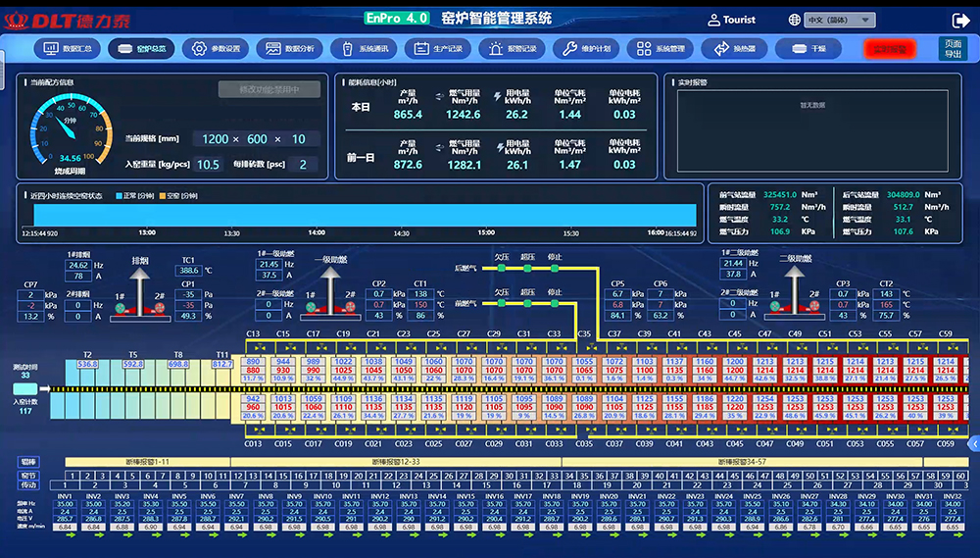Open 参数设置 parameter settings gear icon
This screenshot has height=558, width=980.
[x=199, y=49]
